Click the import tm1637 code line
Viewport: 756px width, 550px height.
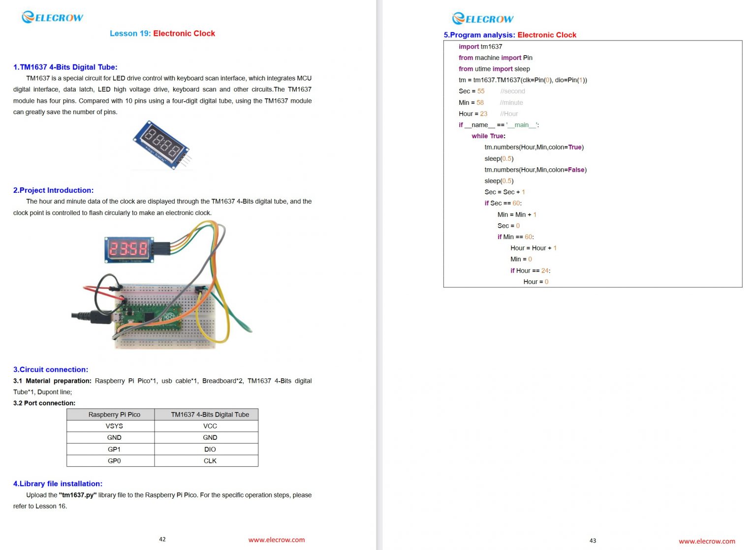480,46
